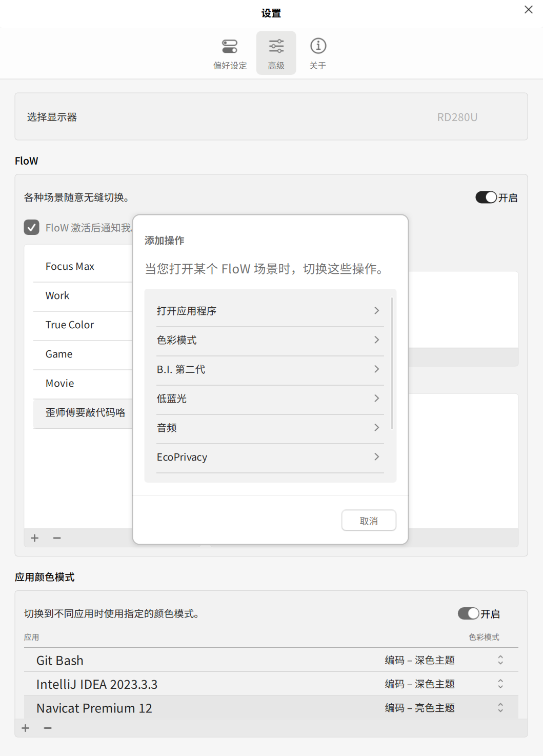This screenshot has width=543, height=756.
Task: Select the RD280U display row
Action: (x=271, y=116)
